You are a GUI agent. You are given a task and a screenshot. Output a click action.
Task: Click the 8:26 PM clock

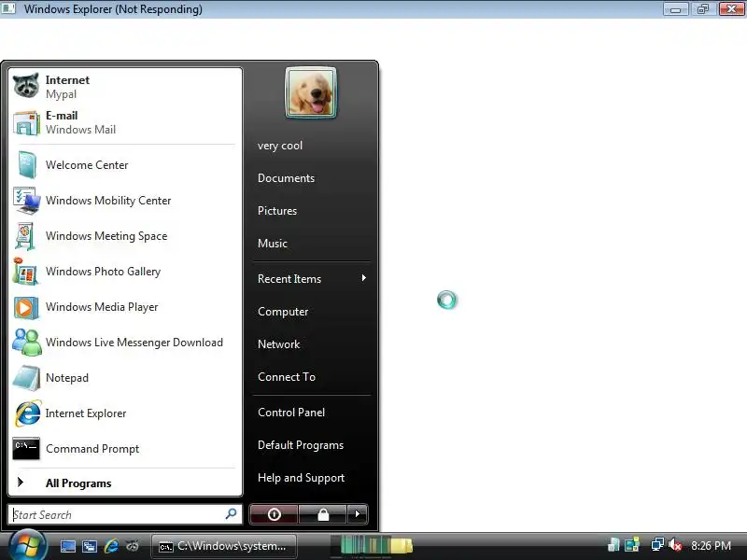pyautogui.click(x=711, y=545)
